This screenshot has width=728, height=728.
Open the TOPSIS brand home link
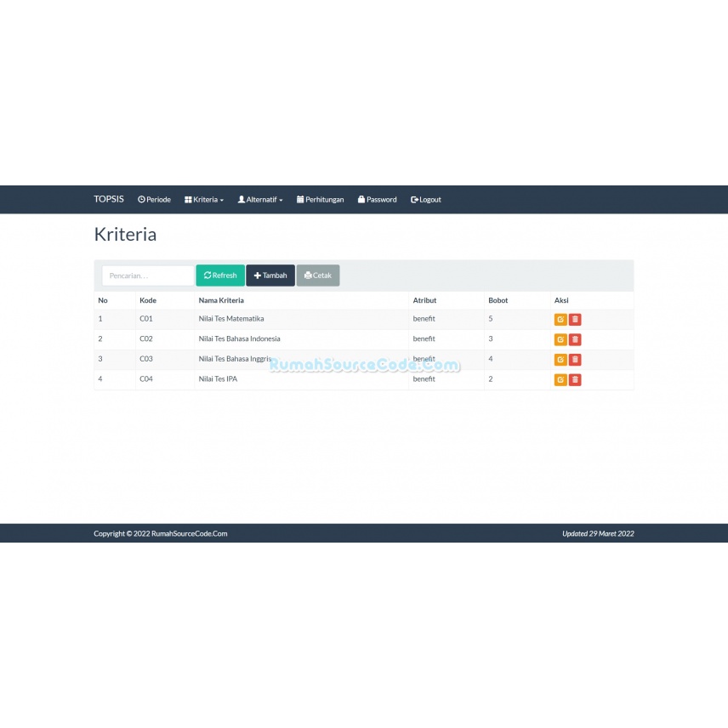(x=109, y=199)
